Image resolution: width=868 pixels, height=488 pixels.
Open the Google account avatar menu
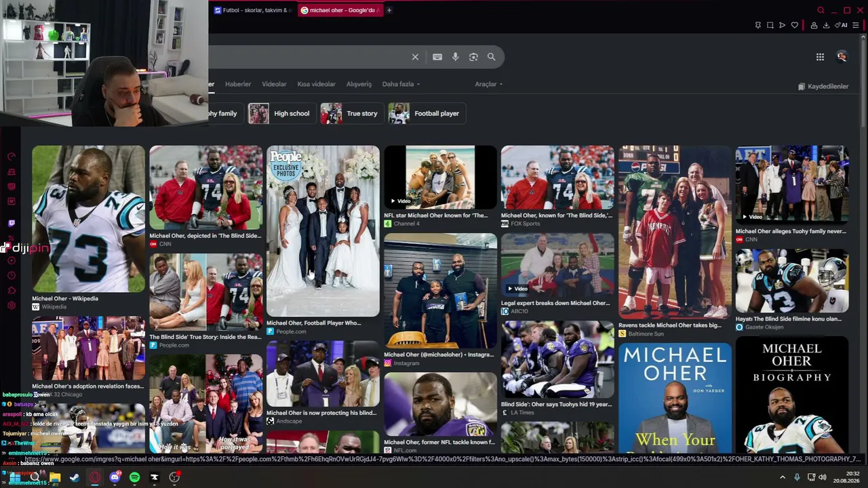842,57
